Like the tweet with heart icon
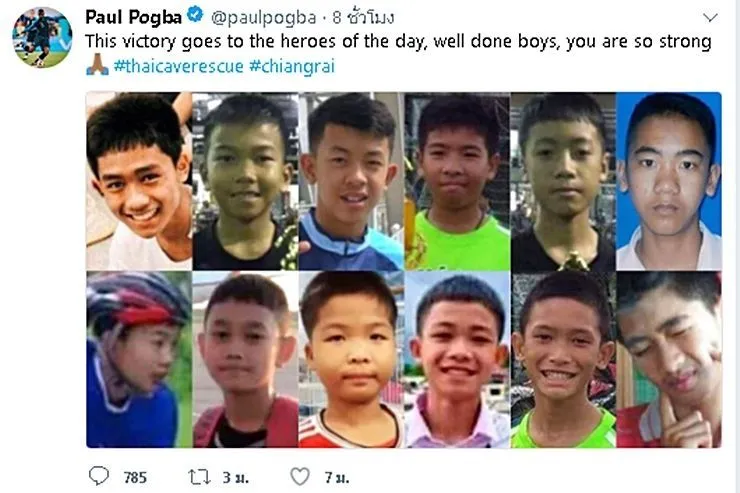Image resolution: width=740 pixels, height=493 pixels. (x=300, y=476)
